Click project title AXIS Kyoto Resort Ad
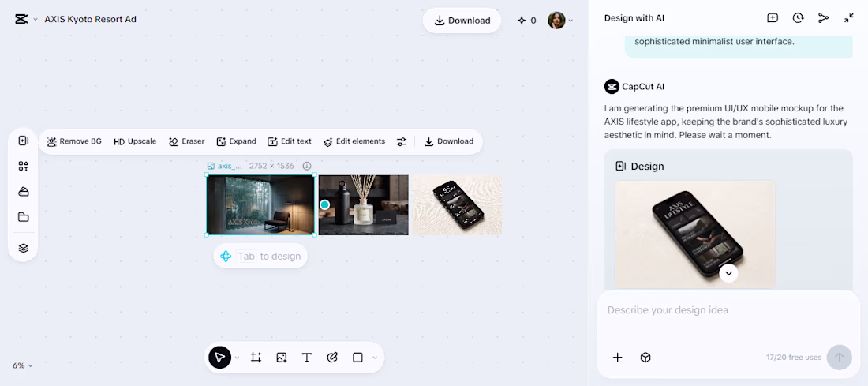Screen dimensions: 868x386 [90, 20]
